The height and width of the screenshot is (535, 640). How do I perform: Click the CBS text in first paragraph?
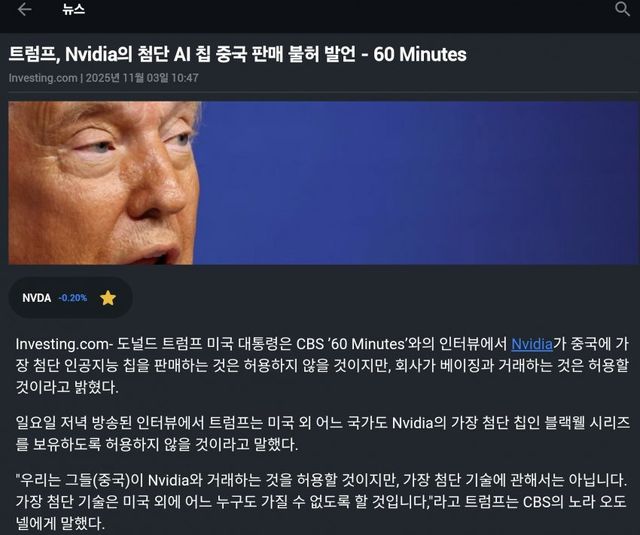click(x=310, y=344)
